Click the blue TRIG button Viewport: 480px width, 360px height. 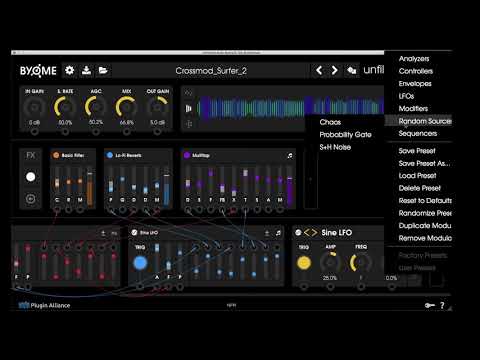pyautogui.click(x=140, y=263)
